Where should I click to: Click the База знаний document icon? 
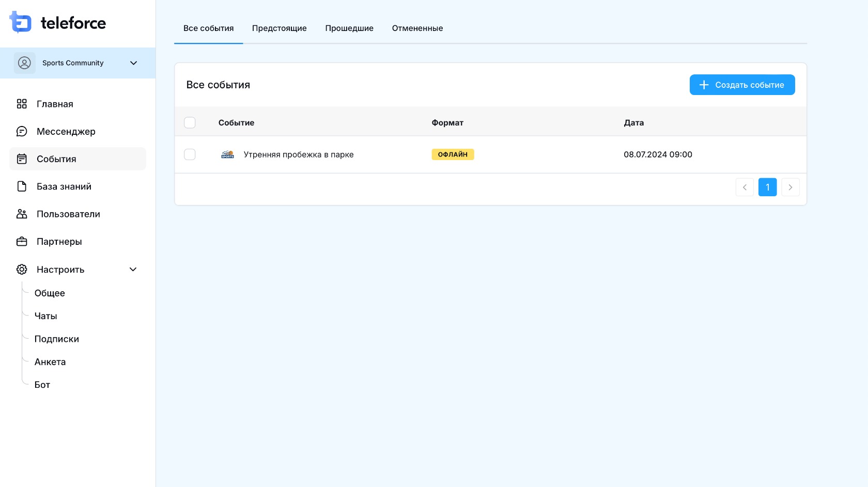pyautogui.click(x=22, y=186)
